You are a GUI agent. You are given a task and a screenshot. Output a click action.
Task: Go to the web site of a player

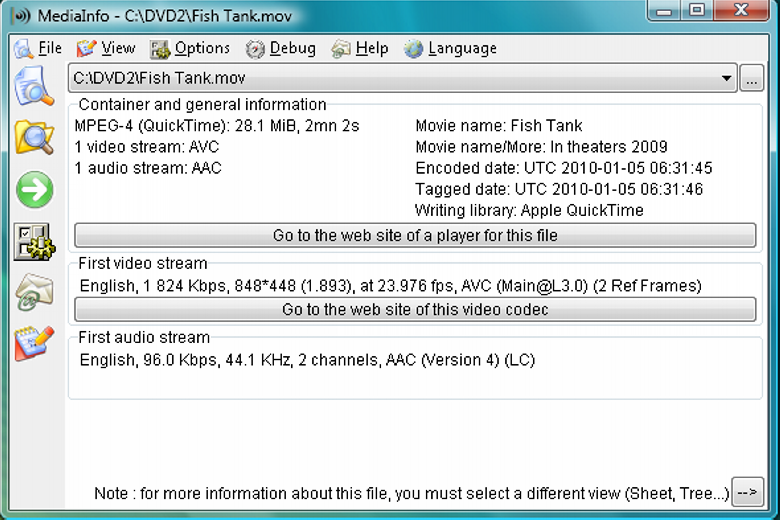415,235
